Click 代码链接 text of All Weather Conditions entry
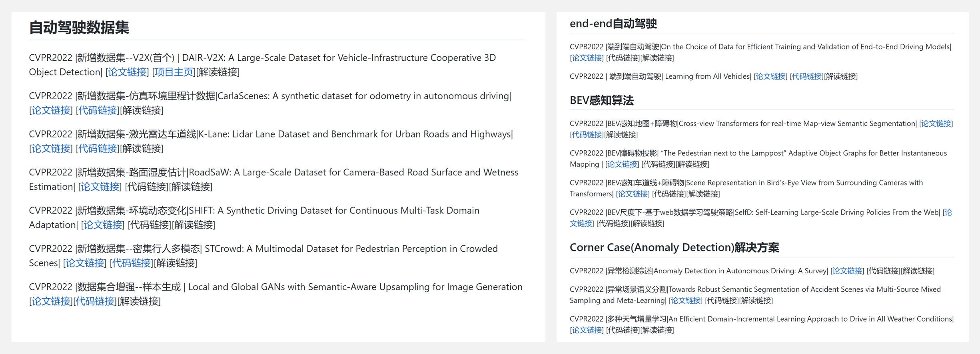This screenshot has height=354, width=980. [623, 330]
